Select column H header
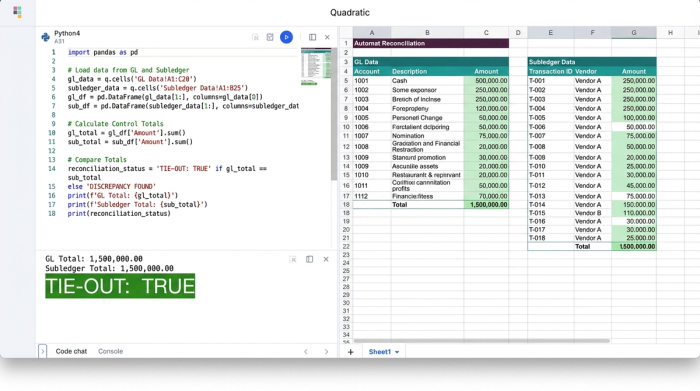The width and height of the screenshot is (700, 391). (670, 33)
